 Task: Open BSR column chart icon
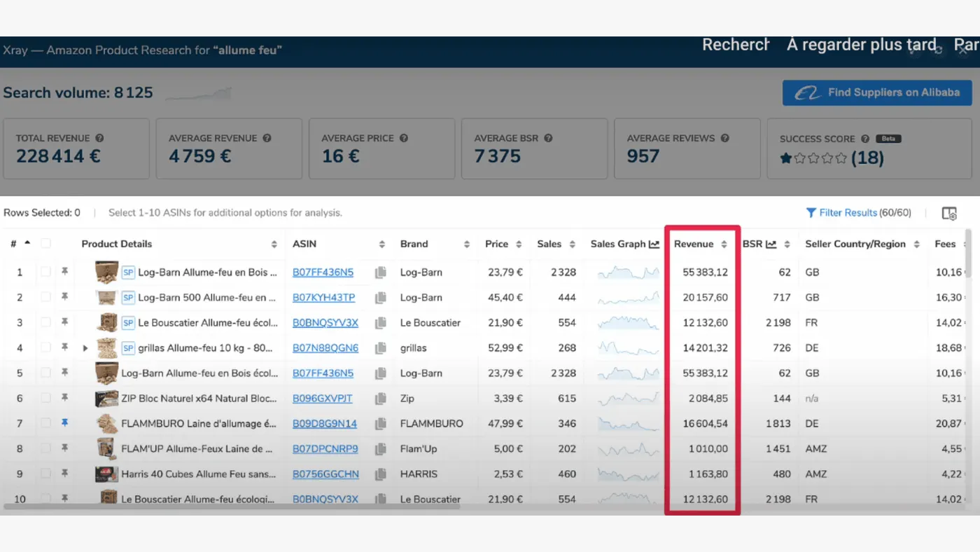(x=771, y=244)
